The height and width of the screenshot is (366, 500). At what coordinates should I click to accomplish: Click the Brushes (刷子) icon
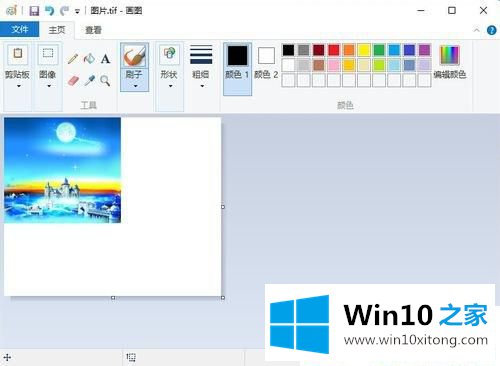[134, 56]
